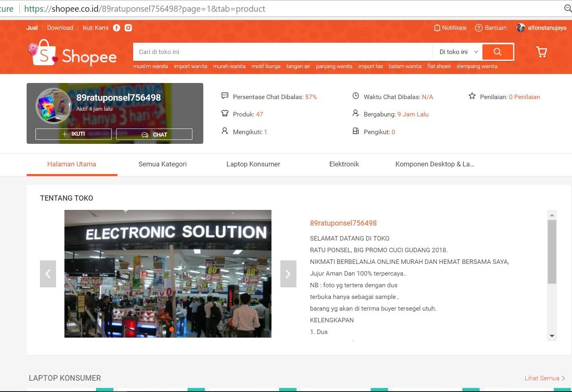572x392 pixels.
Task: Click the Electronic Solution store banner image
Action: click(168, 274)
